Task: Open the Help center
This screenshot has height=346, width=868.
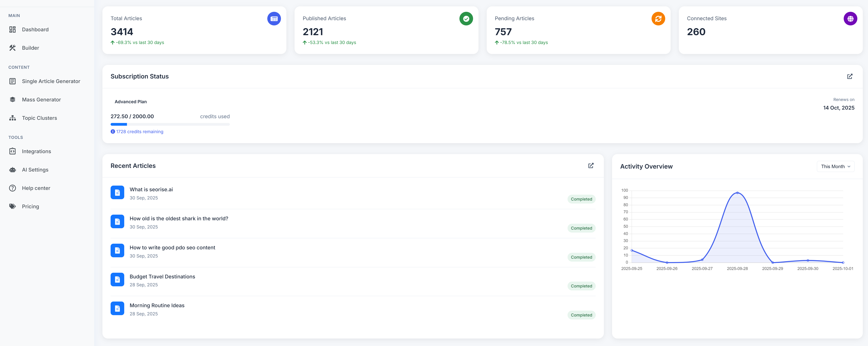Action: click(x=36, y=188)
